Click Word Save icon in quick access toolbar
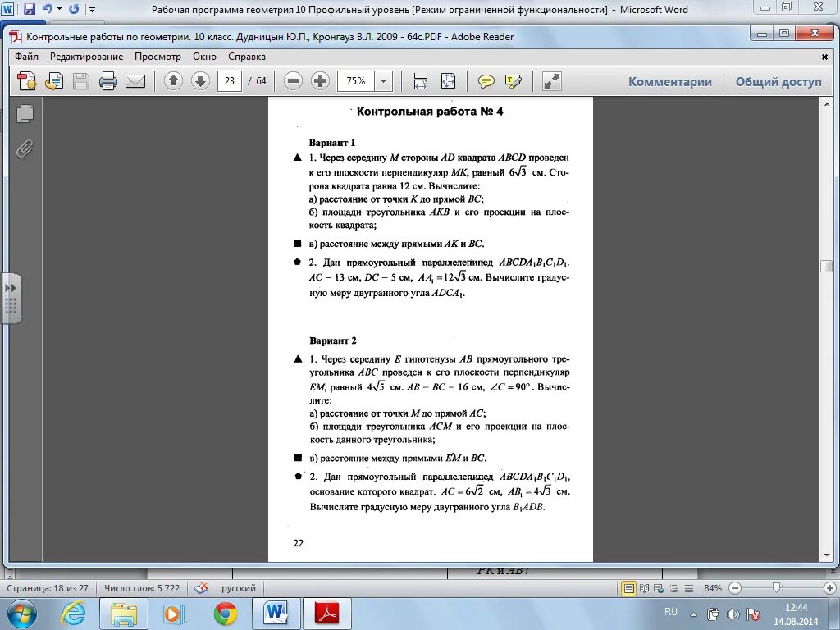The image size is (840, 630). click(30, 9)
